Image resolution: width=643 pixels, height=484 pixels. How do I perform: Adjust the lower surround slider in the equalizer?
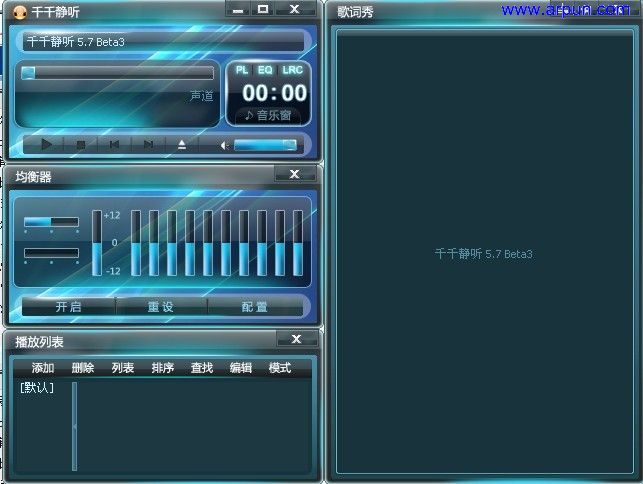(x=51, y=253)
